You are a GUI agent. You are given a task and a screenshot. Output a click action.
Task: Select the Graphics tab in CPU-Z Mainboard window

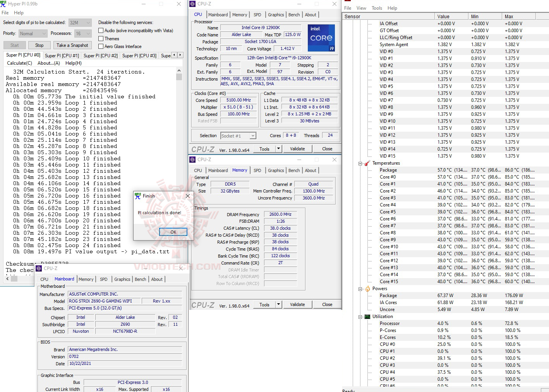click(122, 279)
